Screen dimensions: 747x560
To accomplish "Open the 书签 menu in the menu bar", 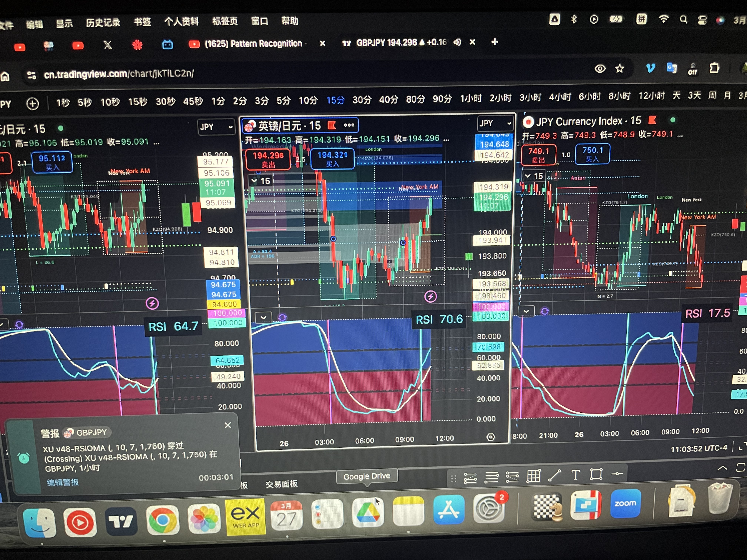I will (142, 22).
